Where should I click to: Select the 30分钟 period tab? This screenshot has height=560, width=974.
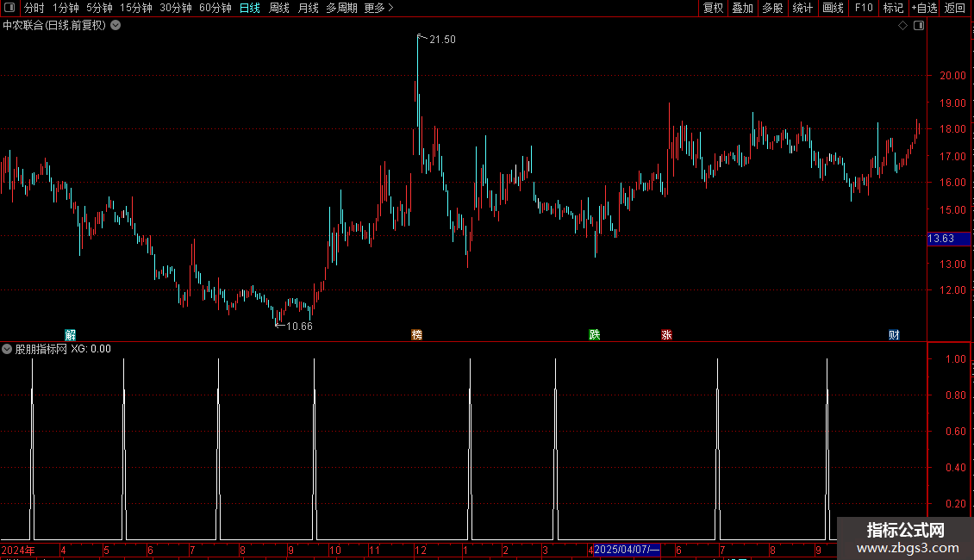(176, 8)
